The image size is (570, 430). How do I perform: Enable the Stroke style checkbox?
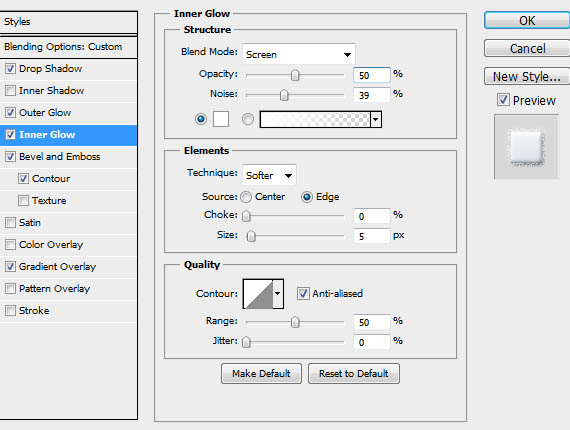pyautogui.click(x=10, y=311)
